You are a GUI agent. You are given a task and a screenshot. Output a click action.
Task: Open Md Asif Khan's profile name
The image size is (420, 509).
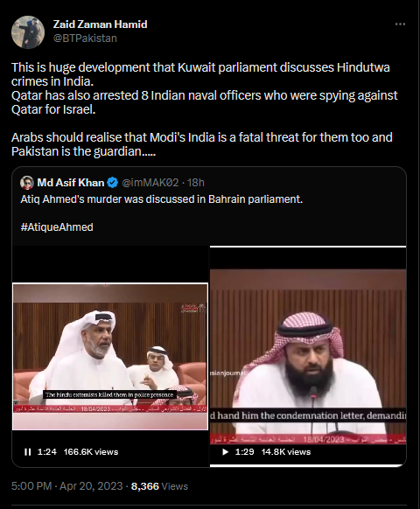(x=71, y=183)
